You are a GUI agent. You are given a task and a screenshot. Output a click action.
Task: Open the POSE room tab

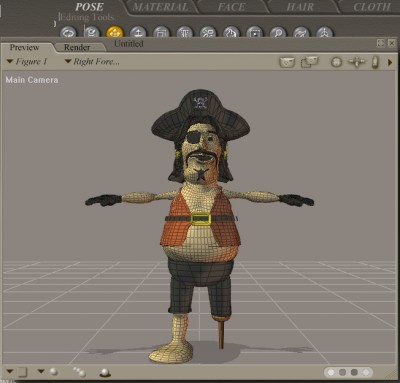point(89,7)
